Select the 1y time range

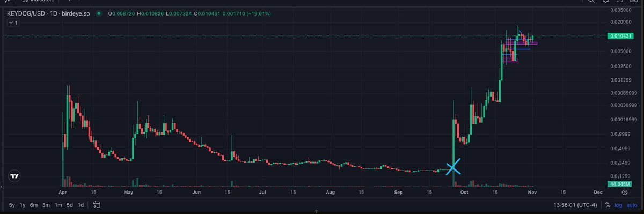tap(23, 205)
